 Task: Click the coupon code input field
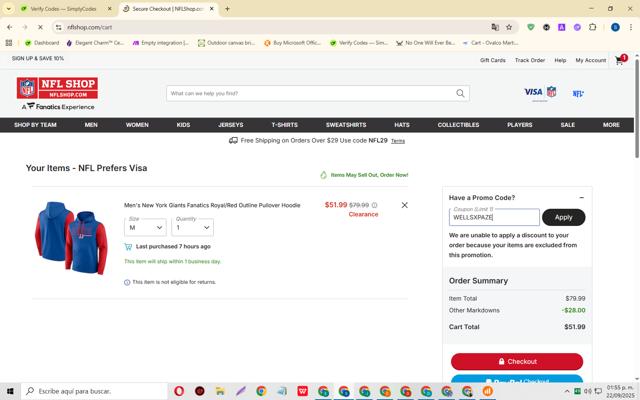[x=494, y=217]
